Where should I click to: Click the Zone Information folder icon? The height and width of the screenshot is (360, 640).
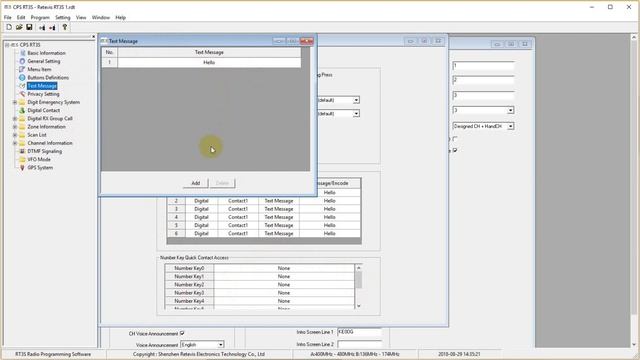(22, 127)
